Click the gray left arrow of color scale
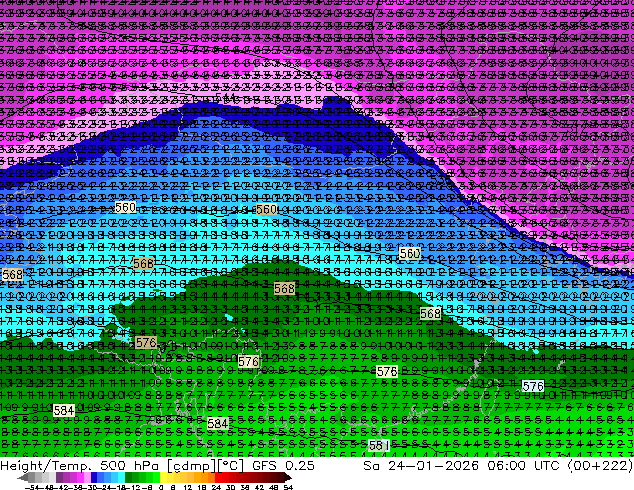The width and height of the screenshot is (634, 490). click(x=23, y=477)
